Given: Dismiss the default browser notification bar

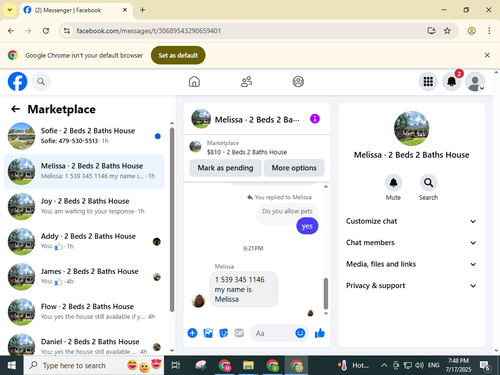Looking at the screenshot, I should 487,55.
